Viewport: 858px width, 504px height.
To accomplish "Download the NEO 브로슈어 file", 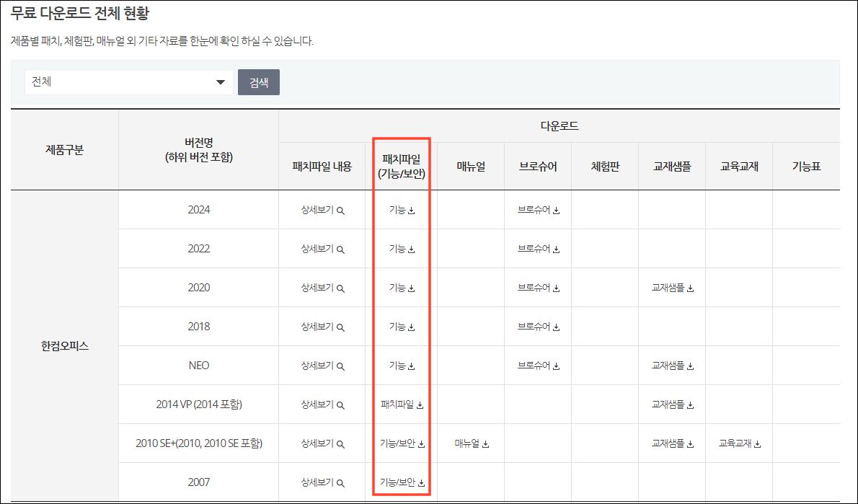I will pyautogui.click(x=537, y=365).
